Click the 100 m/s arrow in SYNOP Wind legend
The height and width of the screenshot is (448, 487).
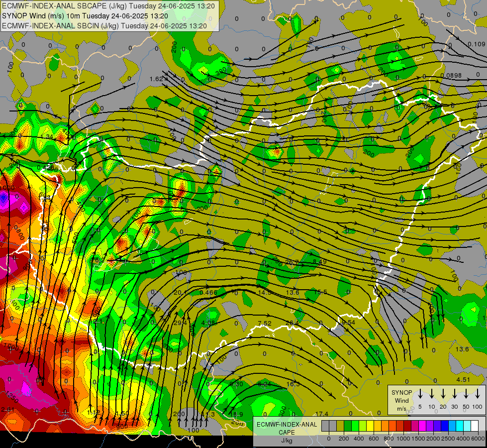click(478, 394)
